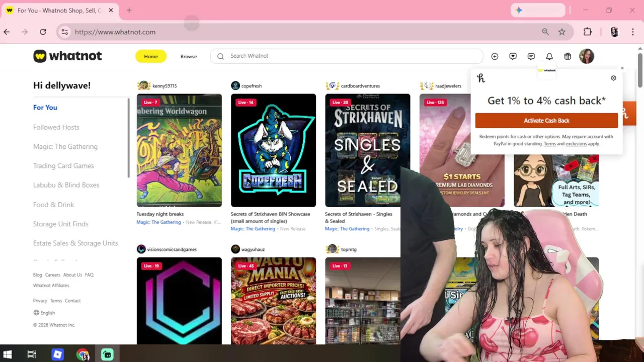Click the cardboardventures seller avatar

tap(332, 85)
